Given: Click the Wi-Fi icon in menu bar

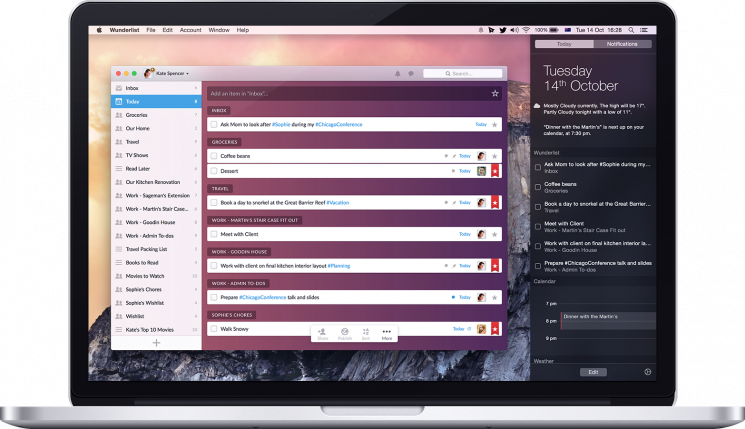Looking at the screenshot, I should [x=526, y=30].
